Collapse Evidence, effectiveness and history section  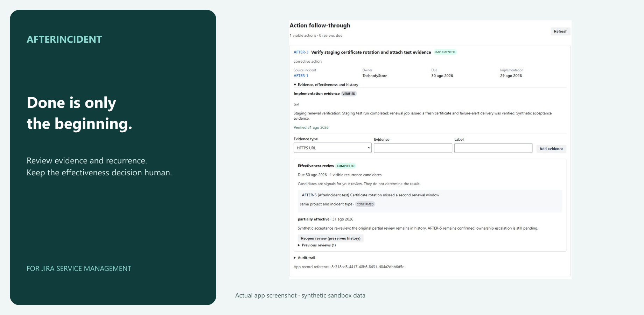pos(326,85)
